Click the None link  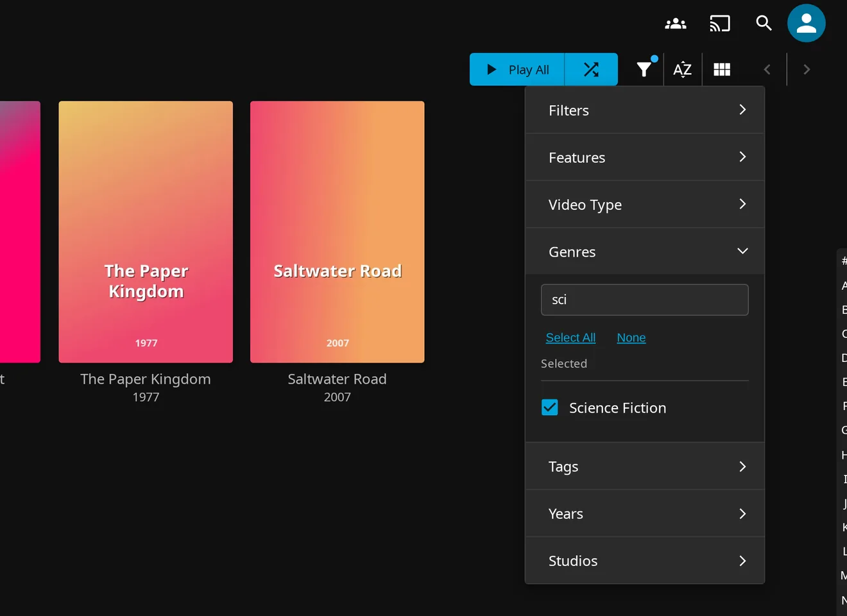631,338
